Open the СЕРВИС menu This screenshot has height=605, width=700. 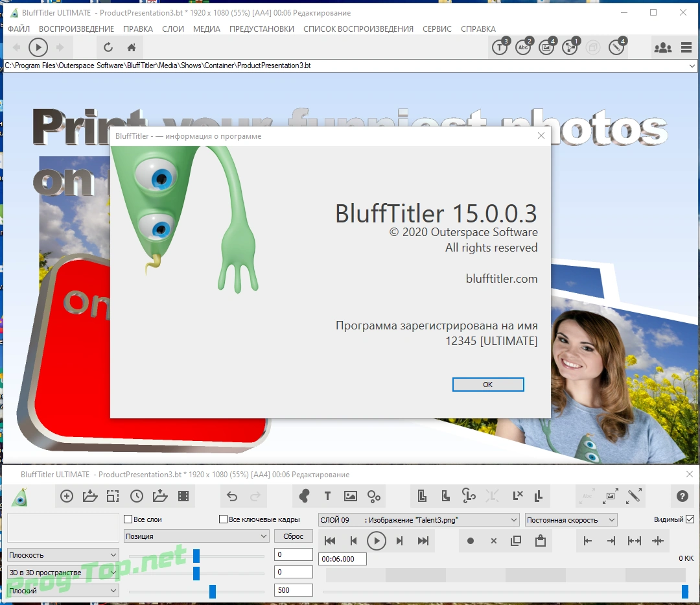coord(437,29)
